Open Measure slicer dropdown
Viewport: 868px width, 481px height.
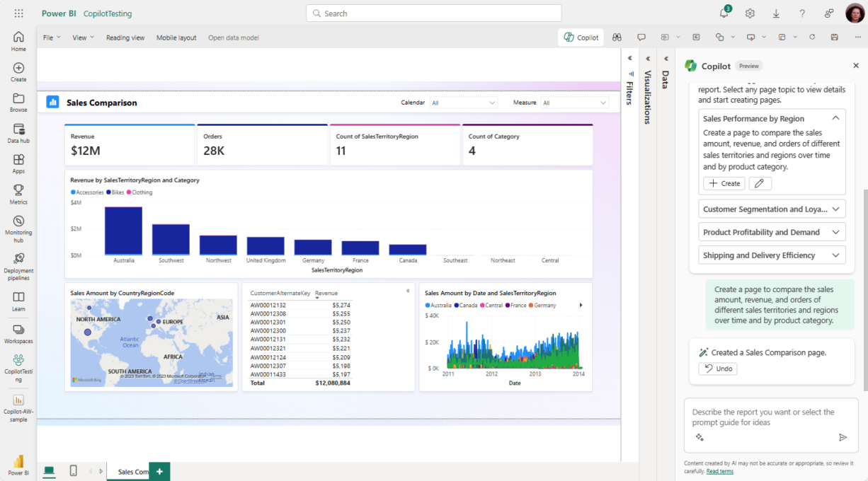pyautogui.click(x=574, y=103)
